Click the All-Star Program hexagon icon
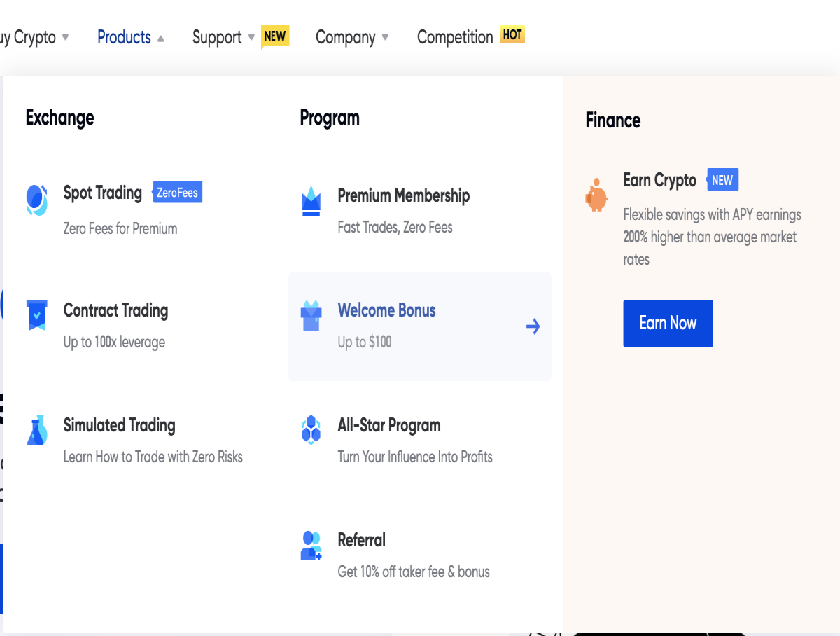This screenshot has width=840, height=636. pyautogui.click(x=311, y=429)
